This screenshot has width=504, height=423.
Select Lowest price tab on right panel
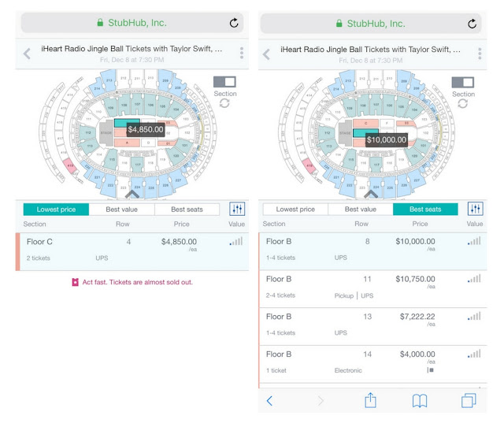tap(295, 210)
